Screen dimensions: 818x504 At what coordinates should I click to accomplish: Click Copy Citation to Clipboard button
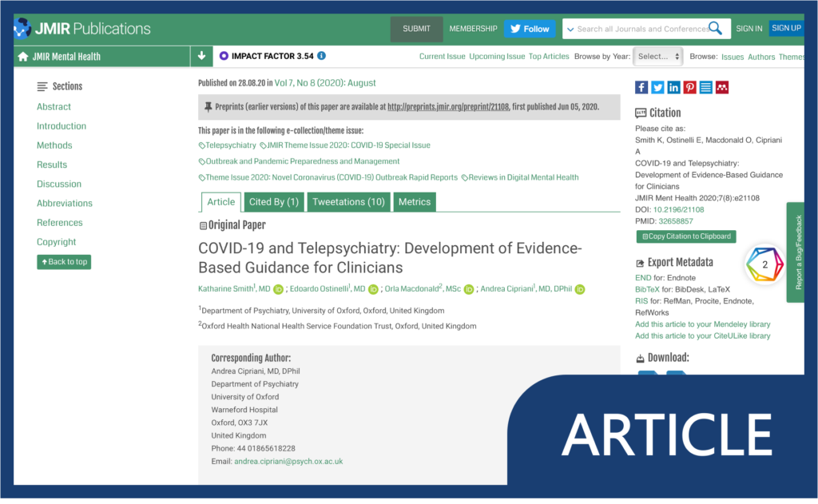[685, 236]
